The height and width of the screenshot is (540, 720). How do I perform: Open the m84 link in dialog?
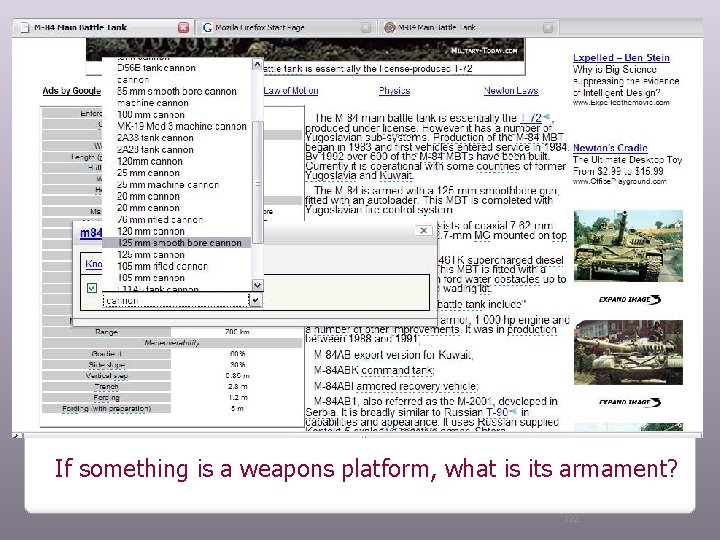point(91,233)
